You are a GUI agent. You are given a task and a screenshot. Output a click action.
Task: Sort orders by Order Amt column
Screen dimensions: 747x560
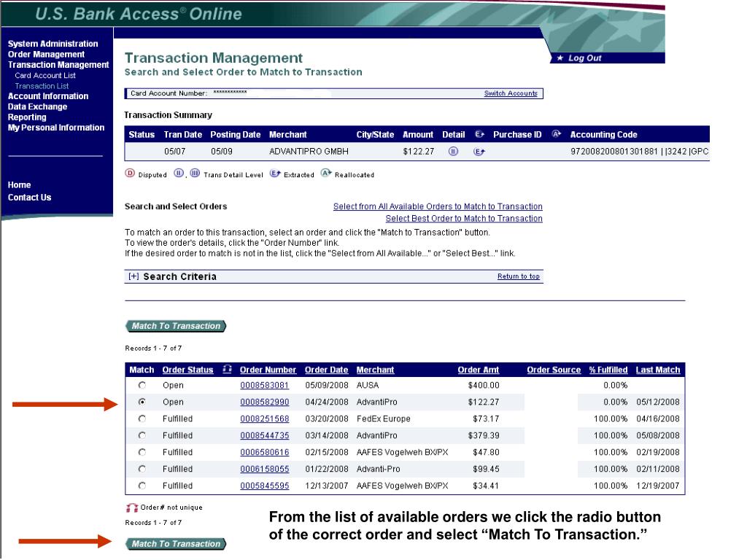(x=479, y=370)
